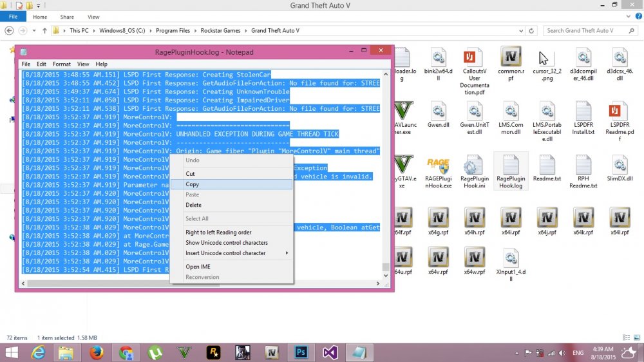The image size is (644, 362).
Task: Select LMS.PortableExecutable.dll file
Action: pos(547,121)
